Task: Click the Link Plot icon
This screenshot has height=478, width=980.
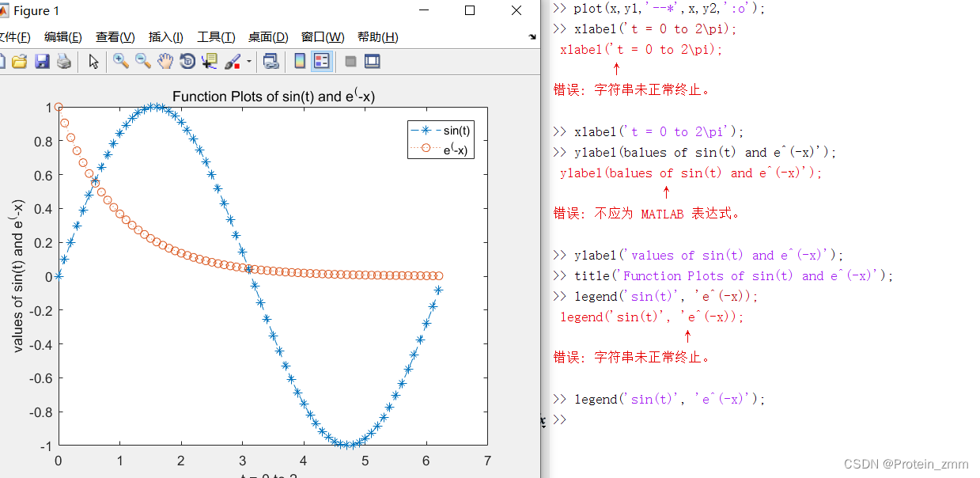Action: (x=271, y=61)
